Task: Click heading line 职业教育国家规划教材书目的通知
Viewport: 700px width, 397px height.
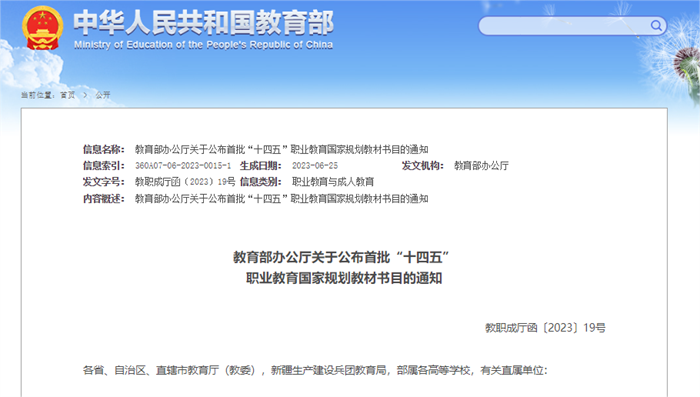Action: (x=344, y=278)
